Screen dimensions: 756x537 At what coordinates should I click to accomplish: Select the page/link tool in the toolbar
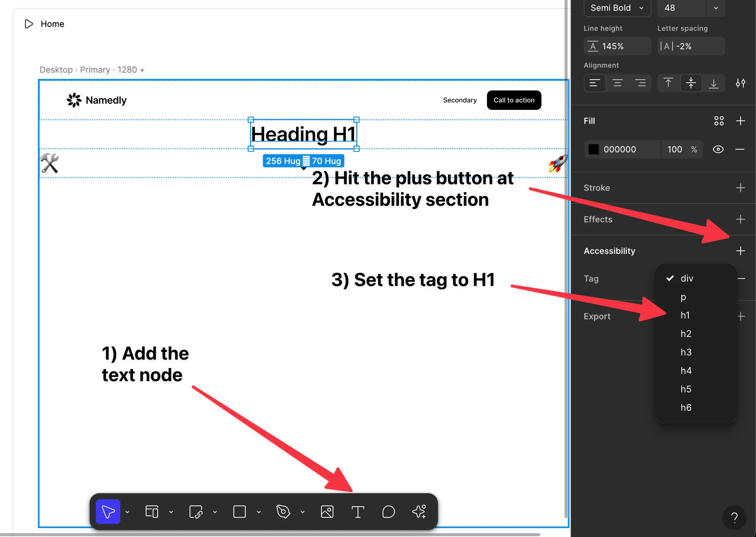[x=196, y=512]
